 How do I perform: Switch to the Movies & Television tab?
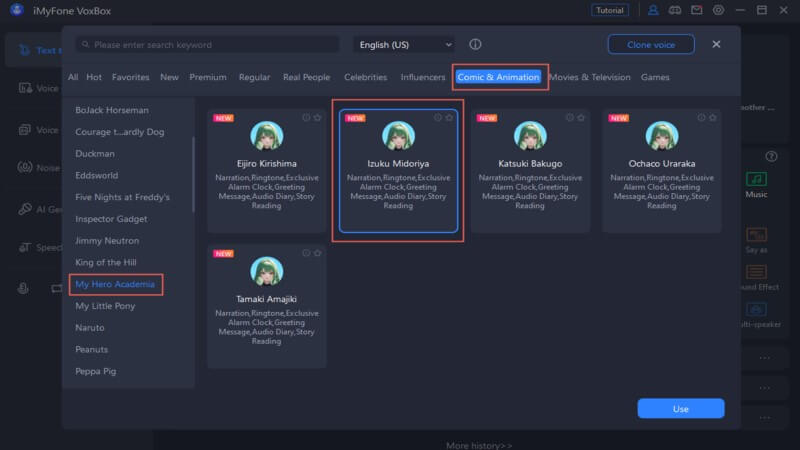pyautogui.click(x=589, y=77)
